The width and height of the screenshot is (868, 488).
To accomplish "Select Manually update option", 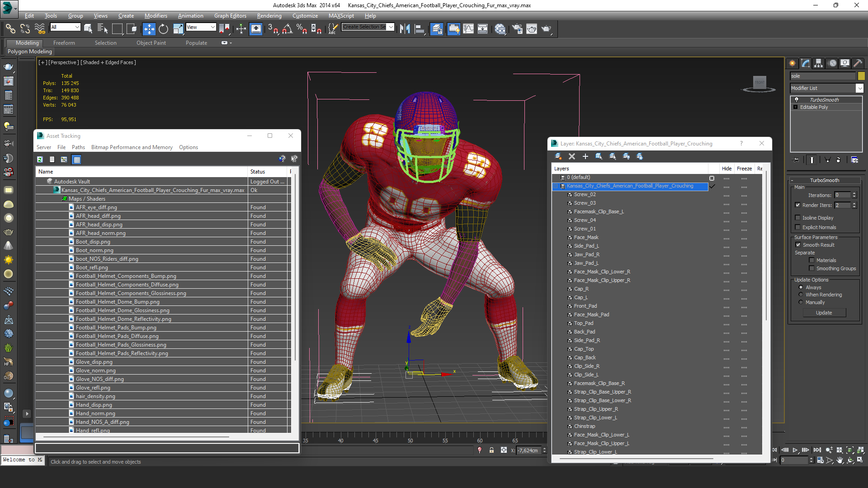I will click(x=801, y=302).
